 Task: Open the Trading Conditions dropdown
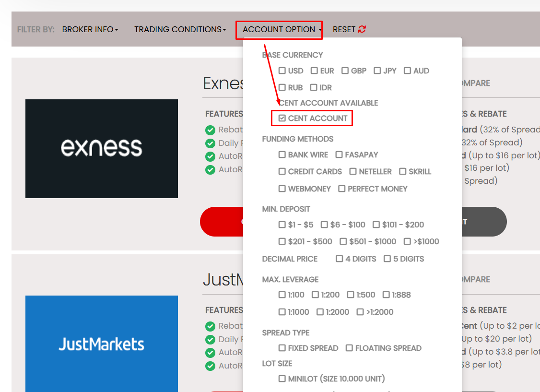(180, 29)
